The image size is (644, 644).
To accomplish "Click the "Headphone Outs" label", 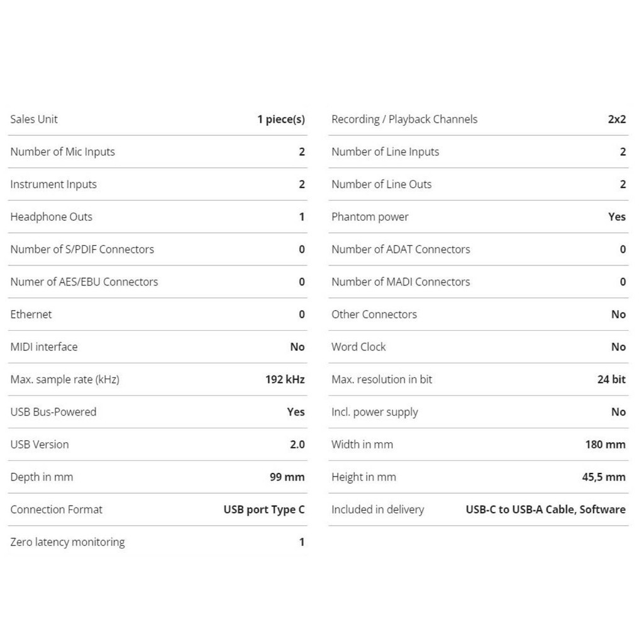I will [51, 217].
